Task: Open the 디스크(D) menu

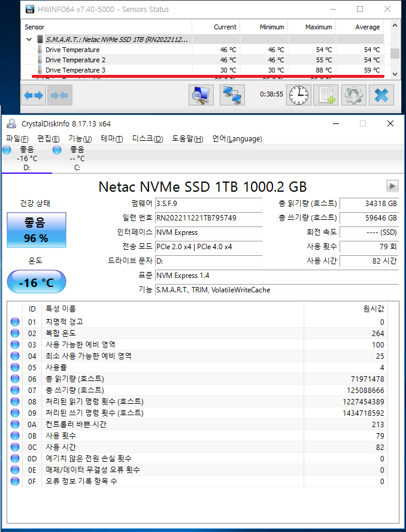Action: 147,139
